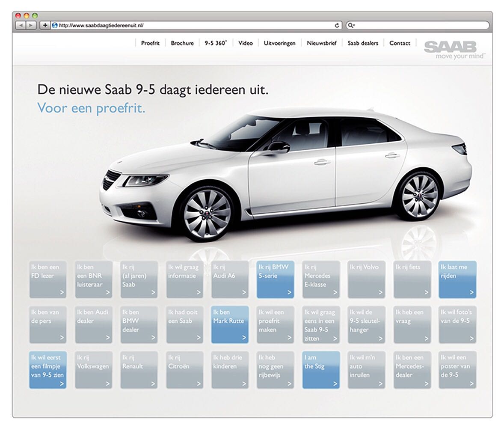The height and width of the screenshot is (428, 504).
Task: Select the 'Ik rij Citroën' tile
Action: 184,370
